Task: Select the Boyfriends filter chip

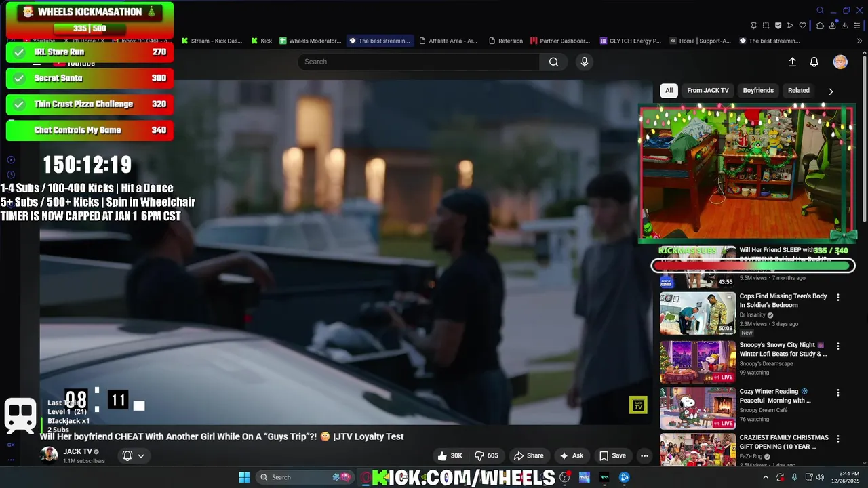Action: 758,90
